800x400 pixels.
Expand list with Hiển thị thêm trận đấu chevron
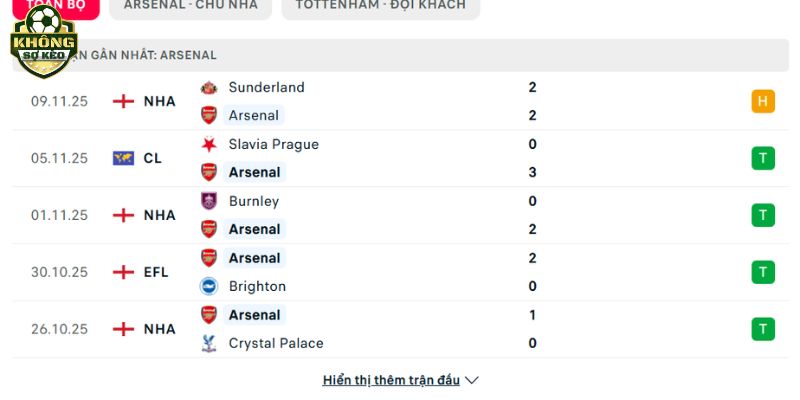[x=473, y=380]
